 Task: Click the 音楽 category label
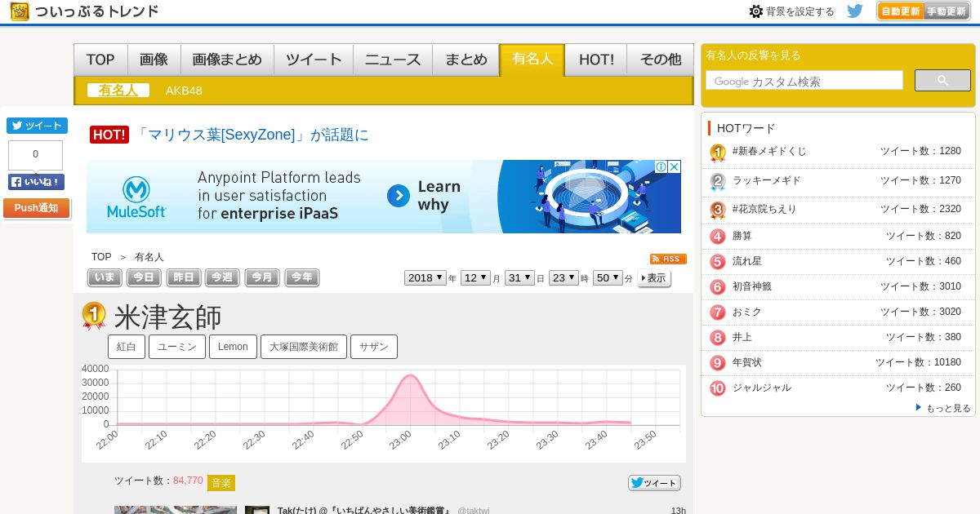point(221,483)
